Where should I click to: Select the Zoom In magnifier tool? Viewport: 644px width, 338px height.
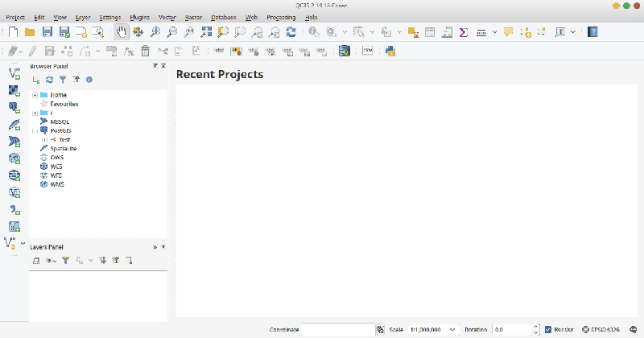[x=155, y=32]
